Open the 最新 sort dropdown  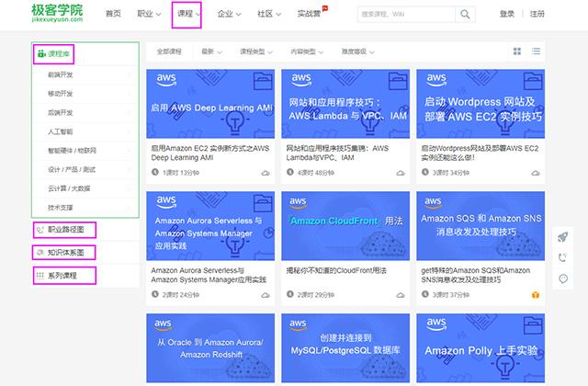tap(211, 51)
